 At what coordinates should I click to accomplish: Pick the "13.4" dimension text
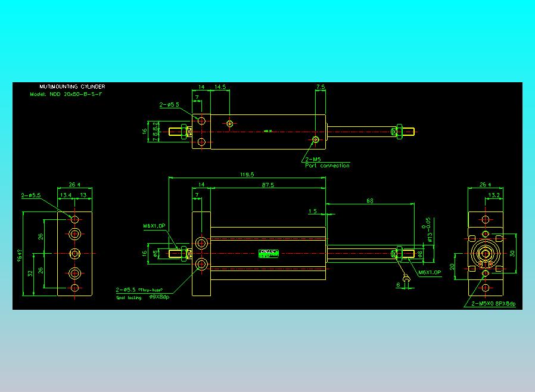tap(66, 195)
